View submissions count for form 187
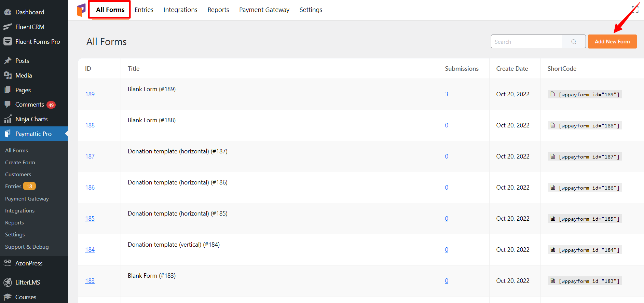 click(447, 156)
